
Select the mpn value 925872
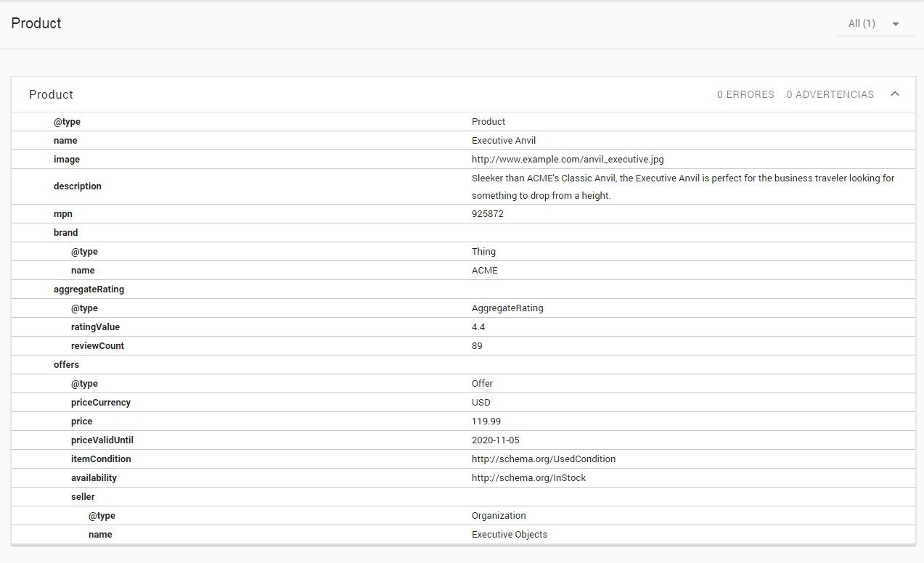(x=488, y=214)
